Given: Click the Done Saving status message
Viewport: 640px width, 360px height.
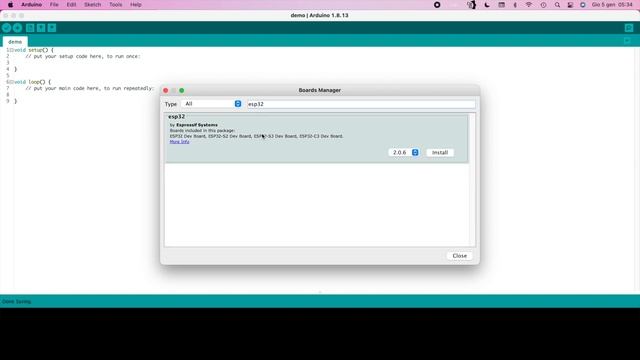Looking at the screenshot, I should coord(17,302).
